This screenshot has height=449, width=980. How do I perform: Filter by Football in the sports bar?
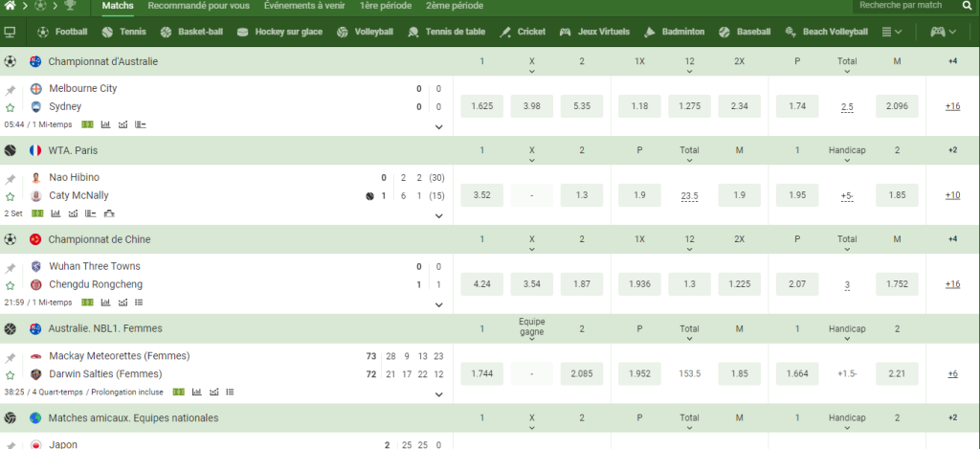(x=62, y=32)
